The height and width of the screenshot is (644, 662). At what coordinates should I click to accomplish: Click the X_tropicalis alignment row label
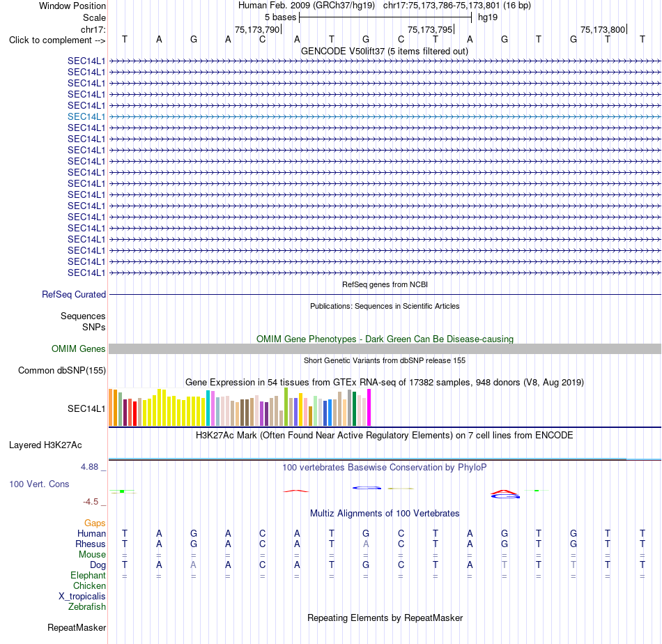82,597
